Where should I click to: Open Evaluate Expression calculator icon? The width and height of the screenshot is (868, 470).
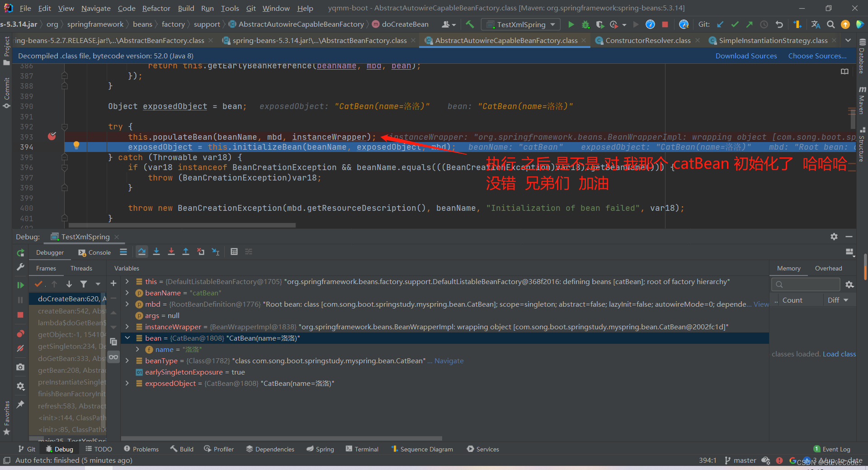point(234,252)
